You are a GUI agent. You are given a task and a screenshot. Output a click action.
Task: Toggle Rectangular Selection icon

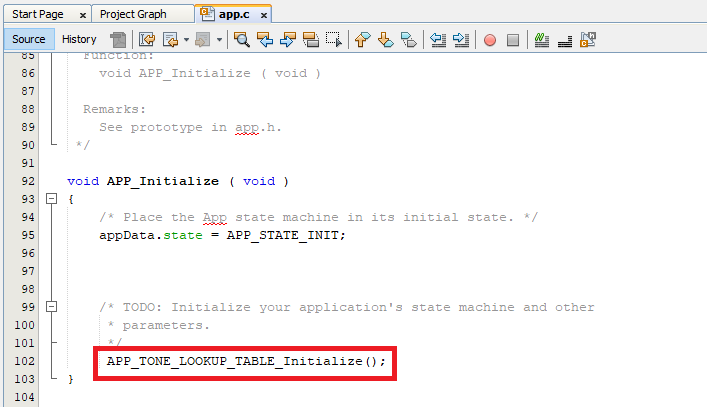(x=334, y=40)
